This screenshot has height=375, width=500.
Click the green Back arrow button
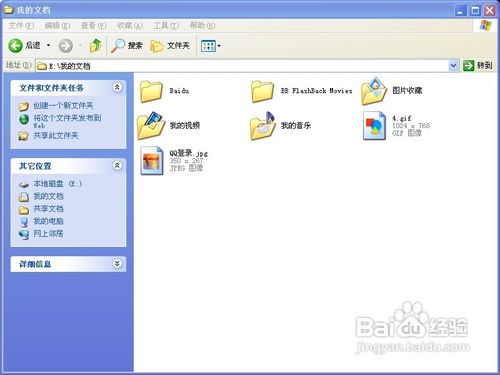click(x=15, y=45)
